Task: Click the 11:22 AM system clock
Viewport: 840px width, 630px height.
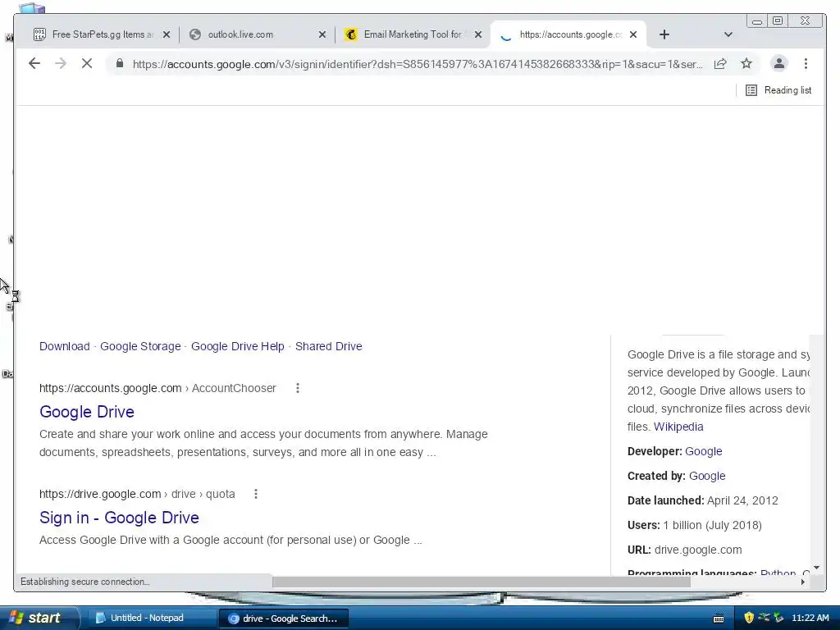Action: (810, 618)
